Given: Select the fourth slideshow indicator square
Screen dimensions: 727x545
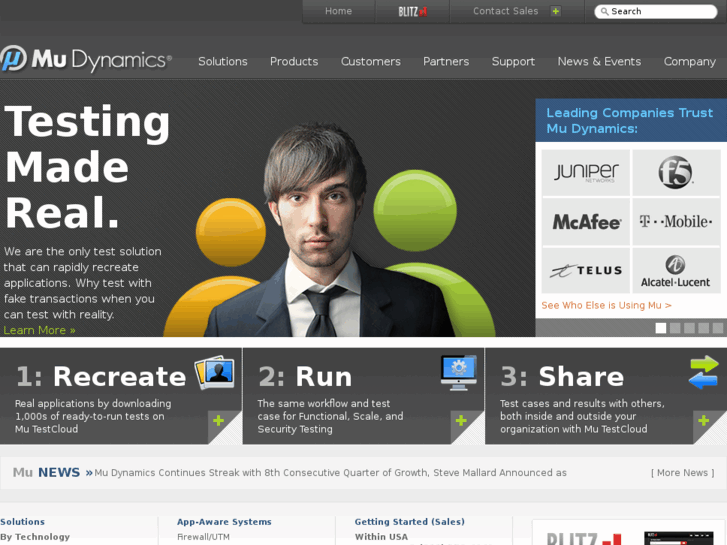Looking at the screenshot, I should [703, 328].
